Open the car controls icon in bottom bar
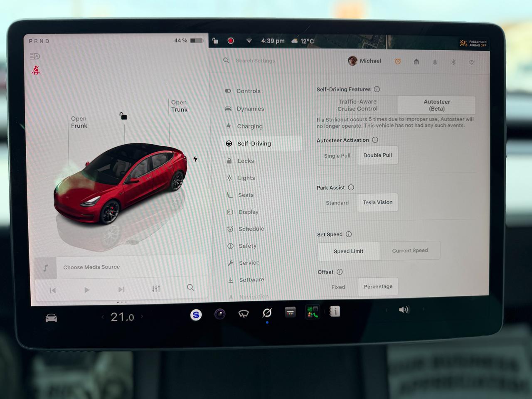The image size is (532, 399). (51, 318)
